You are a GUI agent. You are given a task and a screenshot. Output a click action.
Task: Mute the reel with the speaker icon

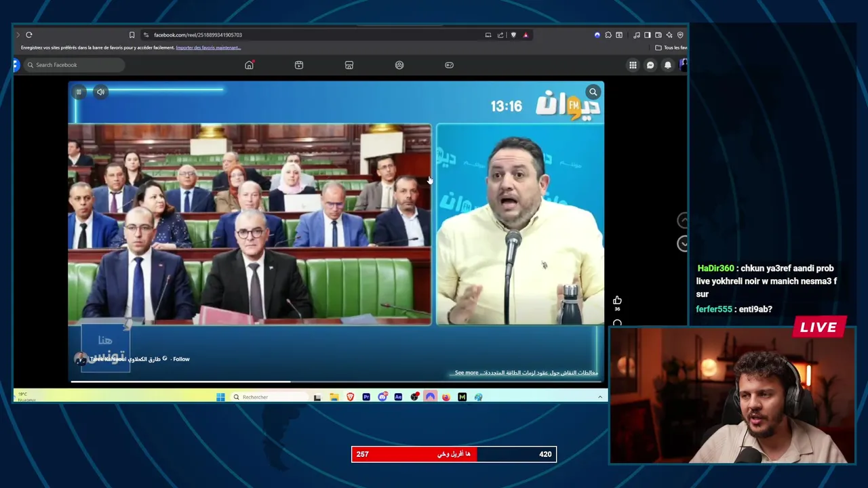click(100, 92)
